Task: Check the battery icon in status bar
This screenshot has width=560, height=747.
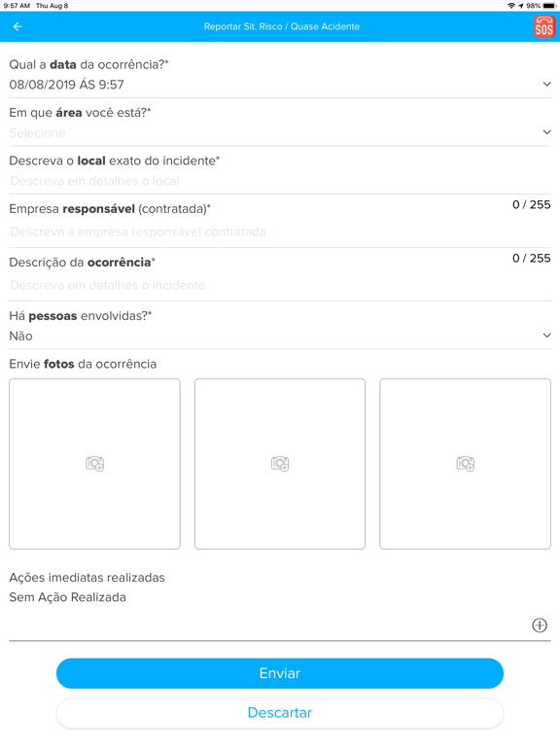Action: [549, 6]
